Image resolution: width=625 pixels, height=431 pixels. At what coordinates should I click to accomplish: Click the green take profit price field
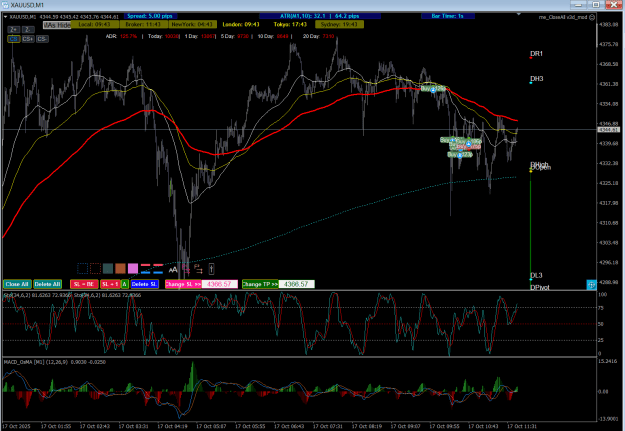(x=296, y=284)
